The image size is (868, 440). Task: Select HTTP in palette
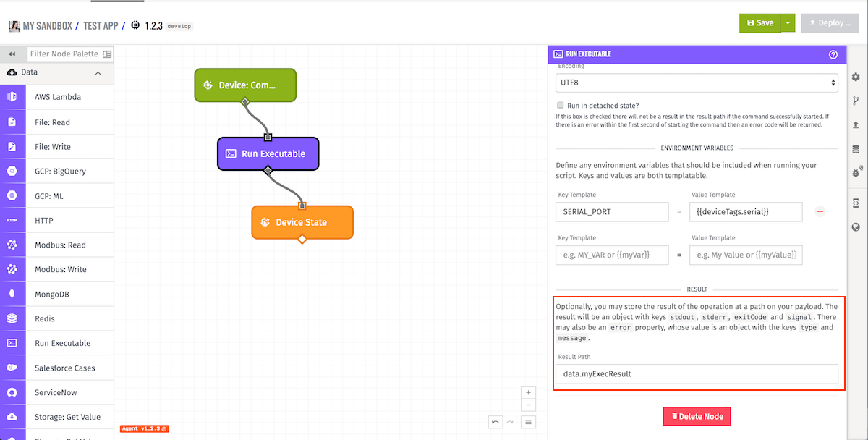[x=58, y=220]
